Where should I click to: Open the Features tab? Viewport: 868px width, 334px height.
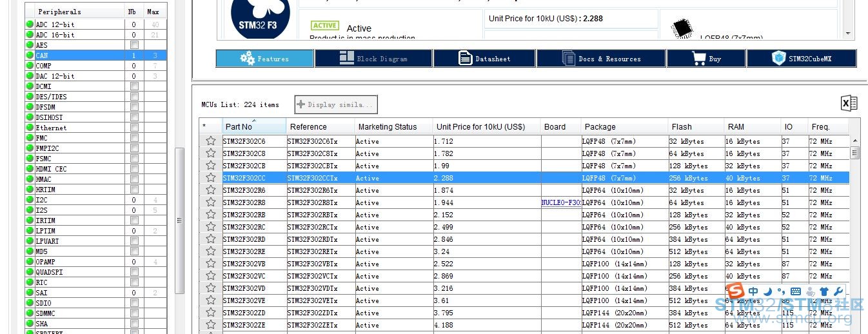[264, 59]
